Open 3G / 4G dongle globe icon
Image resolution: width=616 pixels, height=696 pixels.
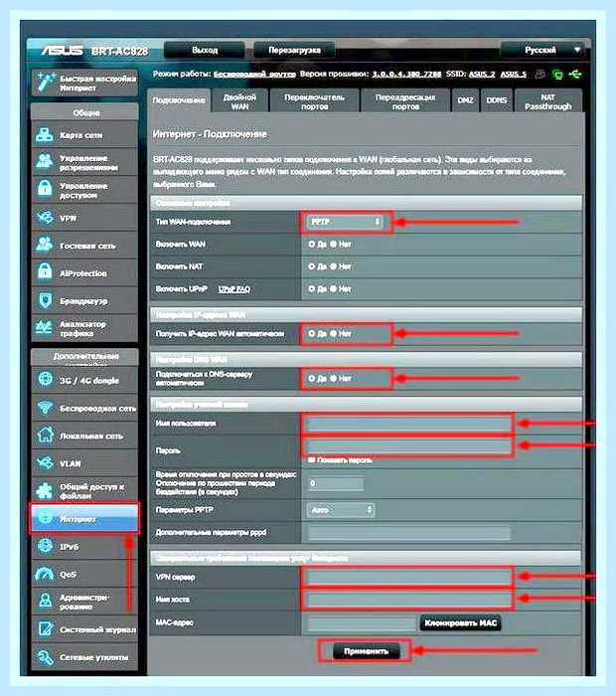pos(46,380)
